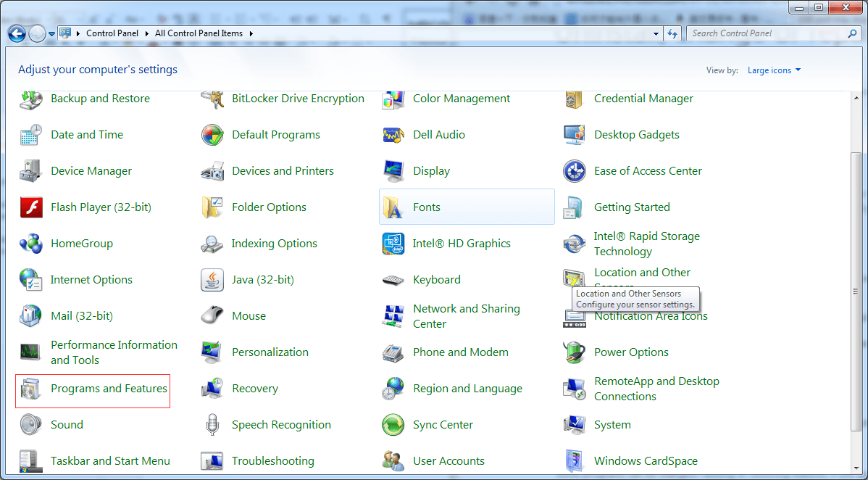This screenshot has width=868, height=480.
Task: Click the Back navigation button
Action: point(16,33)
